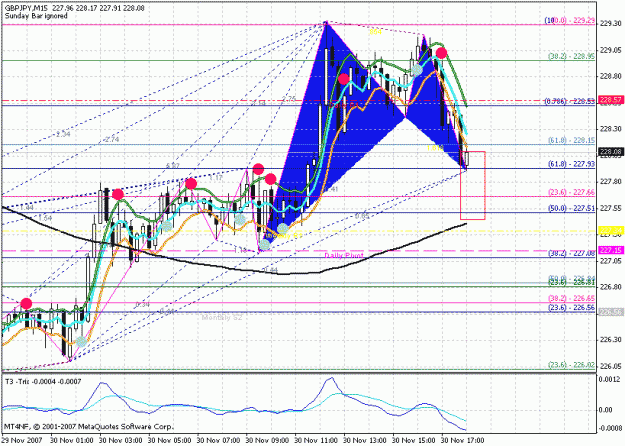The image size is (625, 446).
Task: Click the MetaQuotes Software Corp. copyright text
Action: point(88,427)
